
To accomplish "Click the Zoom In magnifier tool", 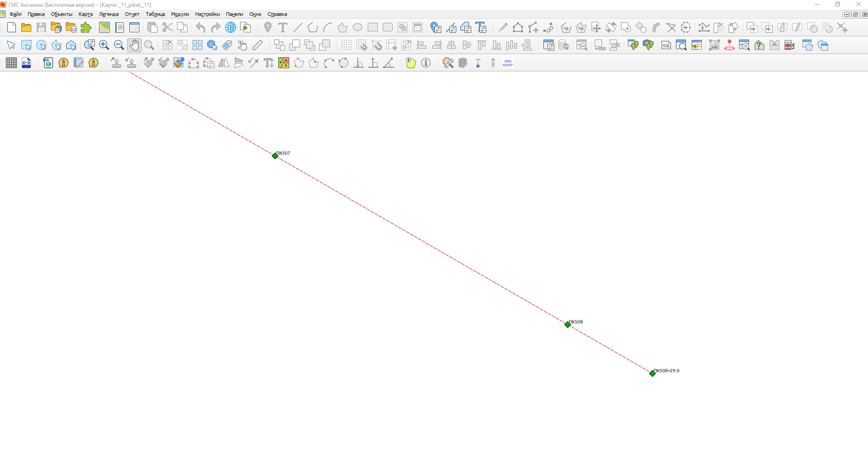I will (x=104, y=45).
